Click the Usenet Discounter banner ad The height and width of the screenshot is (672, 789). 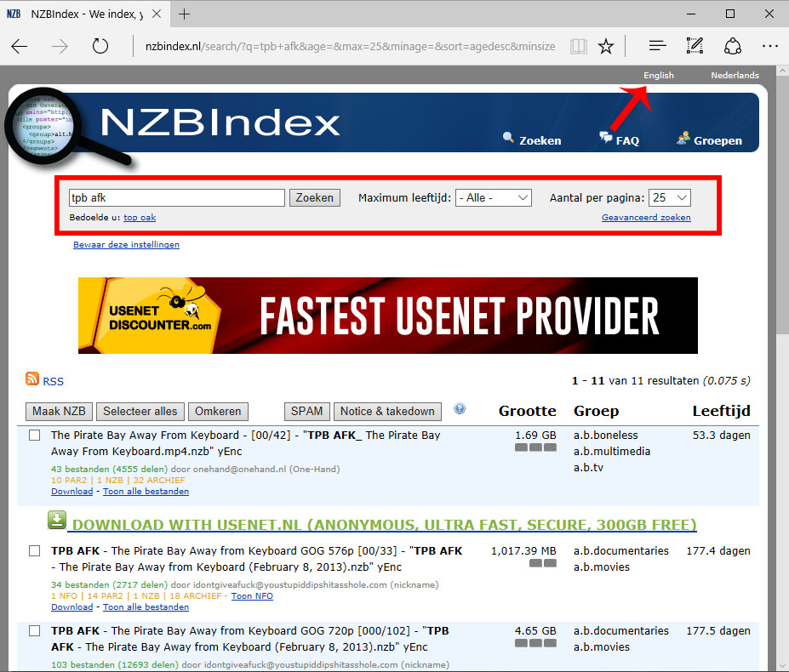(388, 316)
